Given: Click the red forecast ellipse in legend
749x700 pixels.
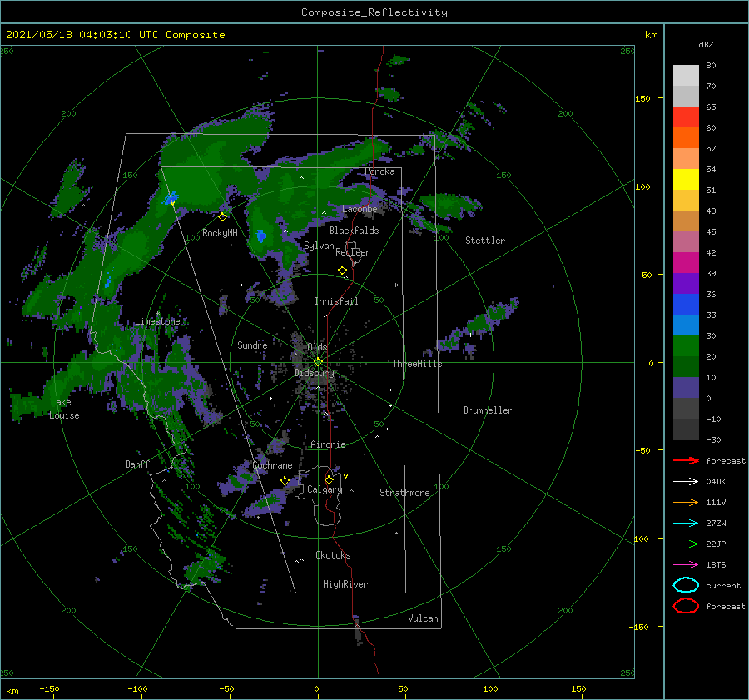Looking at the screenshot, I should [x=686, y=606].
